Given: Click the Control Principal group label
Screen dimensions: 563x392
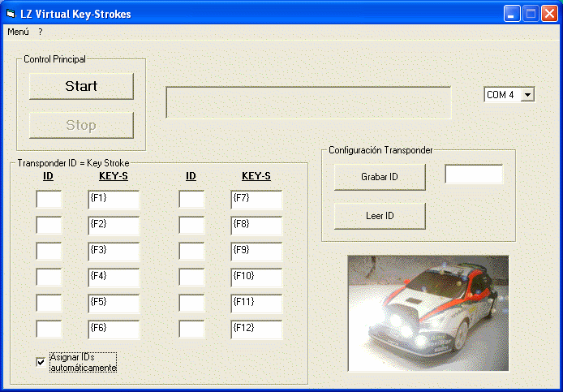Looking at the screenshot, I should pyautogui.click(x=54, y=59).
